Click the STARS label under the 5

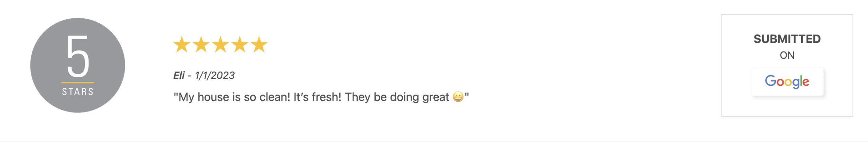[78, 92]
